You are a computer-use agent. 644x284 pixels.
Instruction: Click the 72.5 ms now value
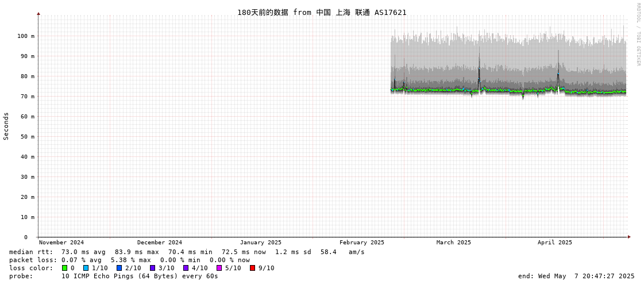pos(244,252)
